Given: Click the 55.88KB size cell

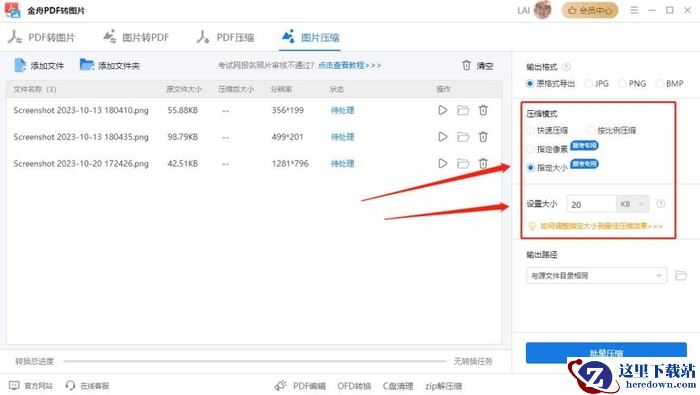Looking at the screenshot, I should click(x=183, y=110).
